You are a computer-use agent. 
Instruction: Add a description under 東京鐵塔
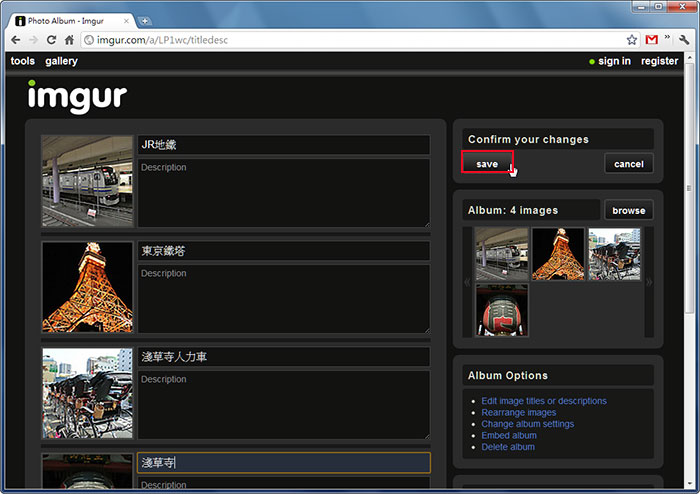pos(284,299)
